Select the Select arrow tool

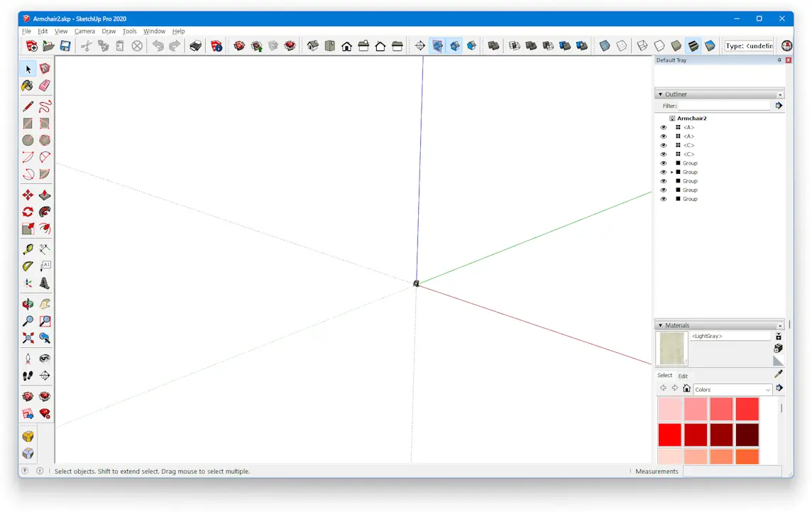(28, 69)
